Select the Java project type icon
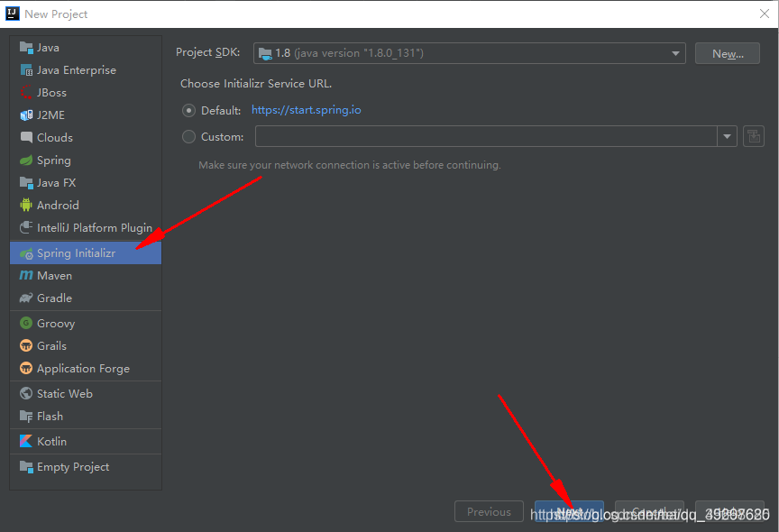Image resolution: width=779 pixels, height=532 pixels. click(x=26, y=47)
